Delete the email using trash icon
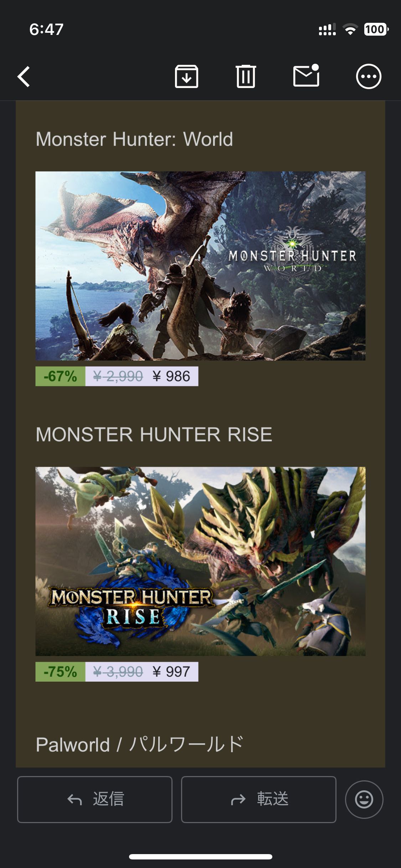 [246, 76]
